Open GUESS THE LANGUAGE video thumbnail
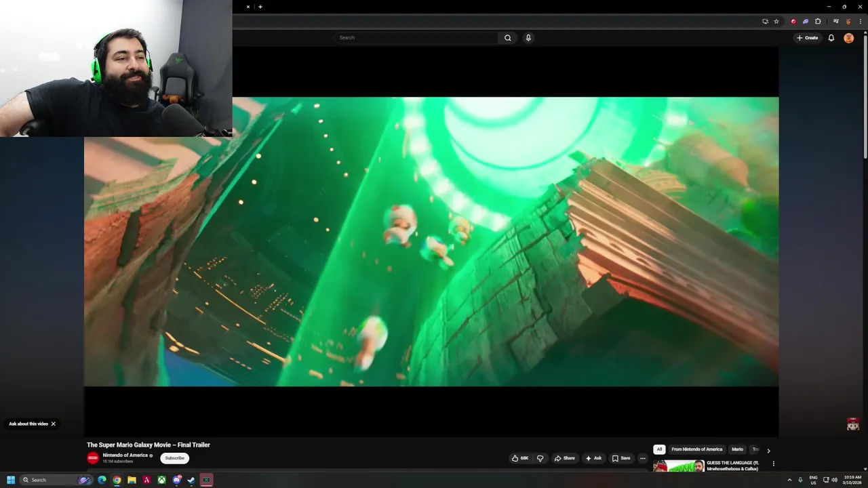Screen dimensions: 868x488 click(x=679, y=466)
